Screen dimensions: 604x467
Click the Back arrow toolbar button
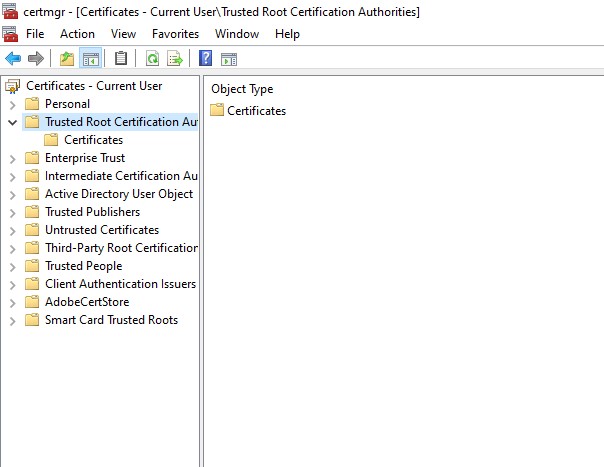point(13,59)
